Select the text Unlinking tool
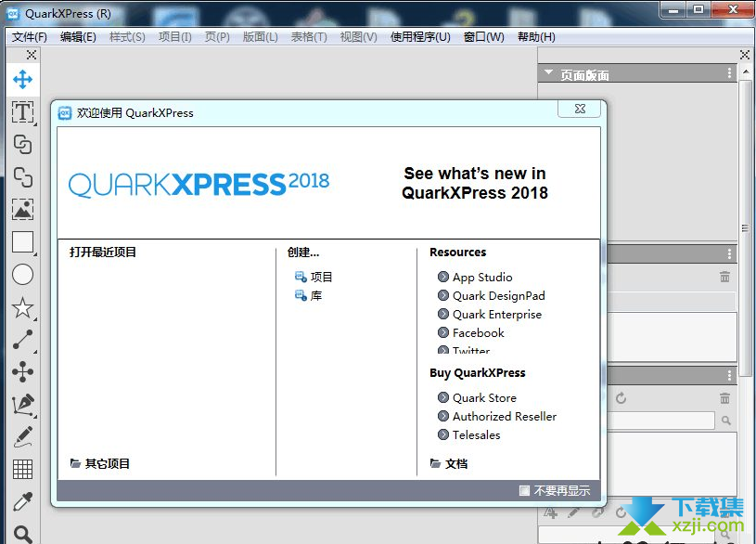Viewport: 756px width, 544px height. 22,176
